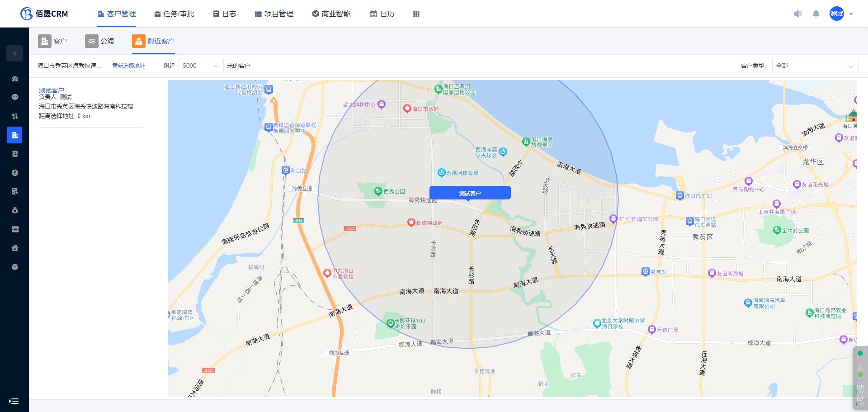This screenshot has width=868, height=412.
Task: Click the 港口汽车站 bus station marker
Action: tap(680, 196)
